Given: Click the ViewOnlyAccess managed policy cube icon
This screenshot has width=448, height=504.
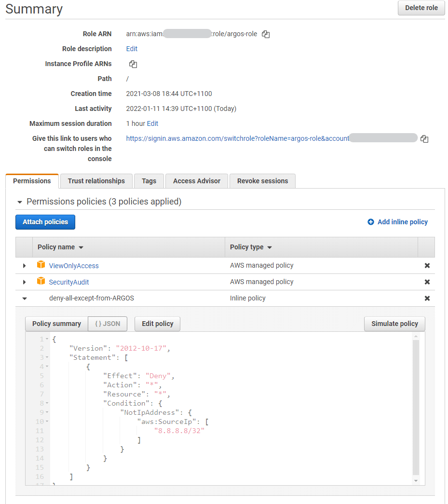Looking at the screenshot, I should (x=41, y=265).
